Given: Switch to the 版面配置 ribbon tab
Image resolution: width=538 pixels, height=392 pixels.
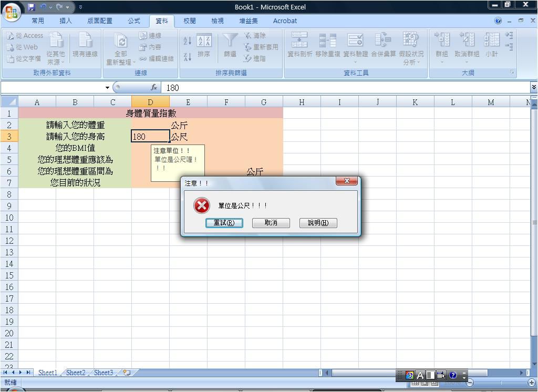Looking at the screenshot, I should [x=100, y=21].
